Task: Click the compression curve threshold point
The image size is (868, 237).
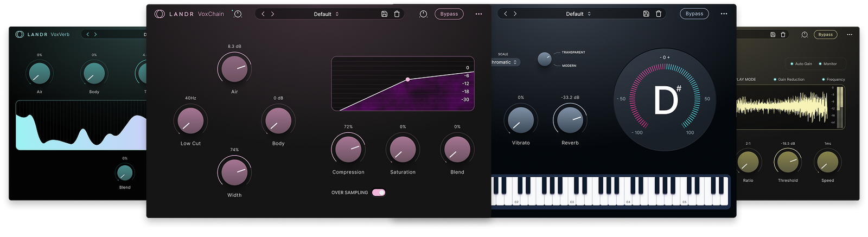Action: tap(408, 80)
